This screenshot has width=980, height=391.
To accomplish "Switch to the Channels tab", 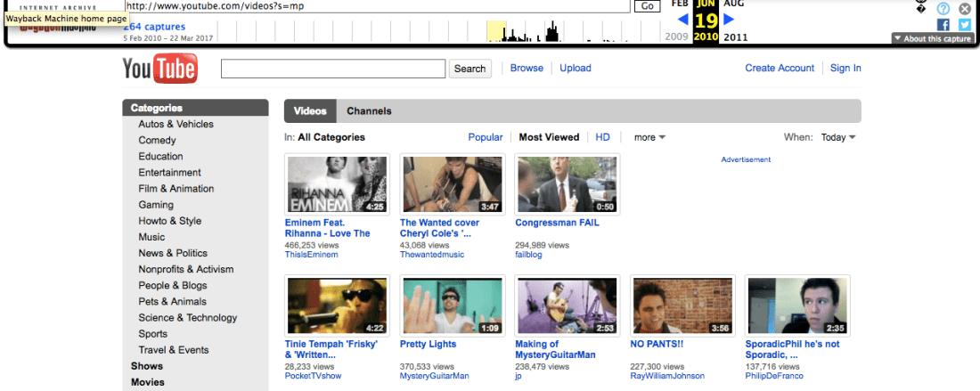I will tap(369, 111).
